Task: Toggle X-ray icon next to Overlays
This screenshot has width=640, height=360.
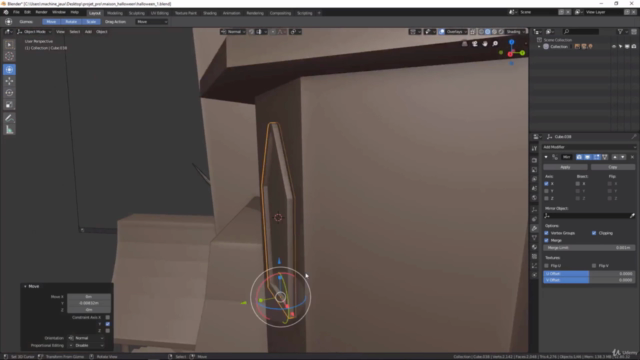Action: (473, 32)
